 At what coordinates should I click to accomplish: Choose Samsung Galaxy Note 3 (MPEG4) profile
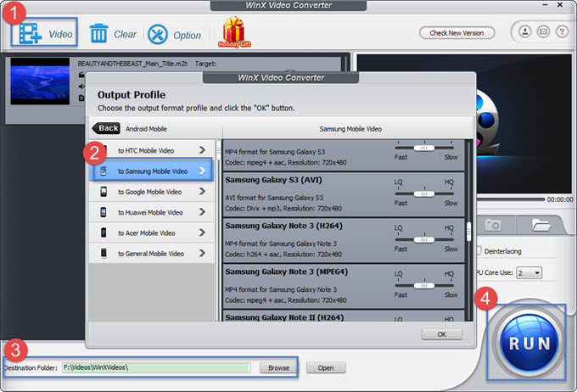click(343, 286)
